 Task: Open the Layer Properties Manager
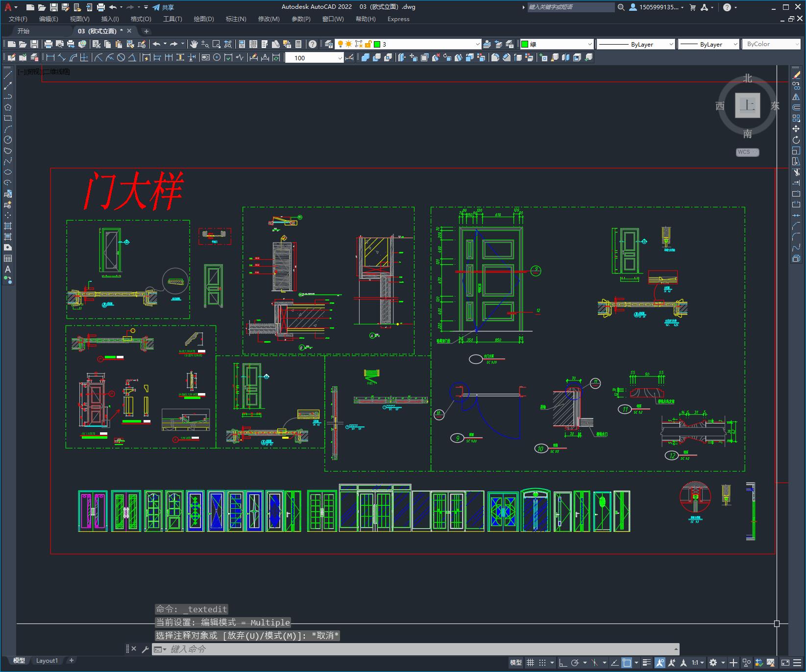[329, 44]
